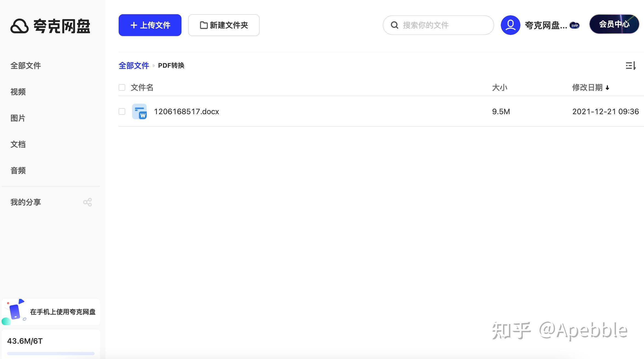This screenshot has width=644, height=359.
Task: Focus the 搜索你的文件 search field
Action: pos(438,25)
